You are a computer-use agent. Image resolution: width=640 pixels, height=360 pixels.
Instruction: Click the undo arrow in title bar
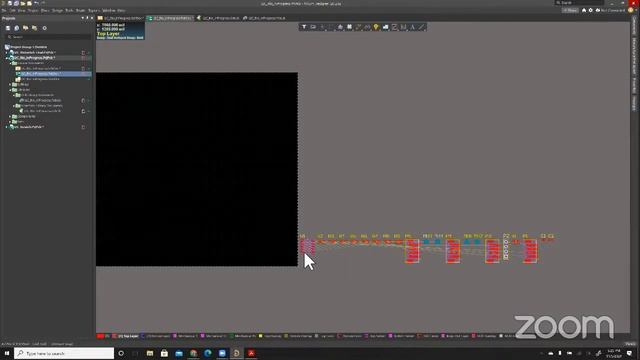(x=36, y=3)
